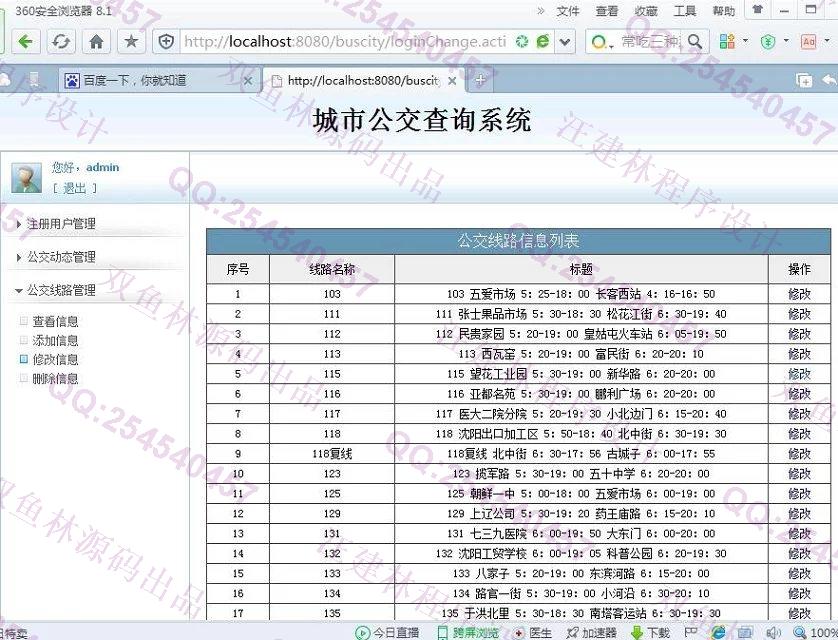The height and width of the screenshot is (640, 838).
Task: Open a new tab with plus button
Action: [x=480, y=81]
